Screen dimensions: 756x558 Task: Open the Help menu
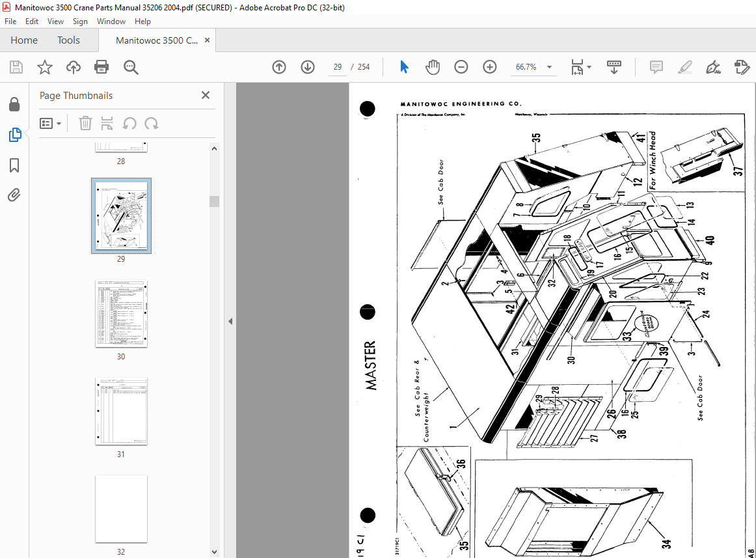coord(142,21)
